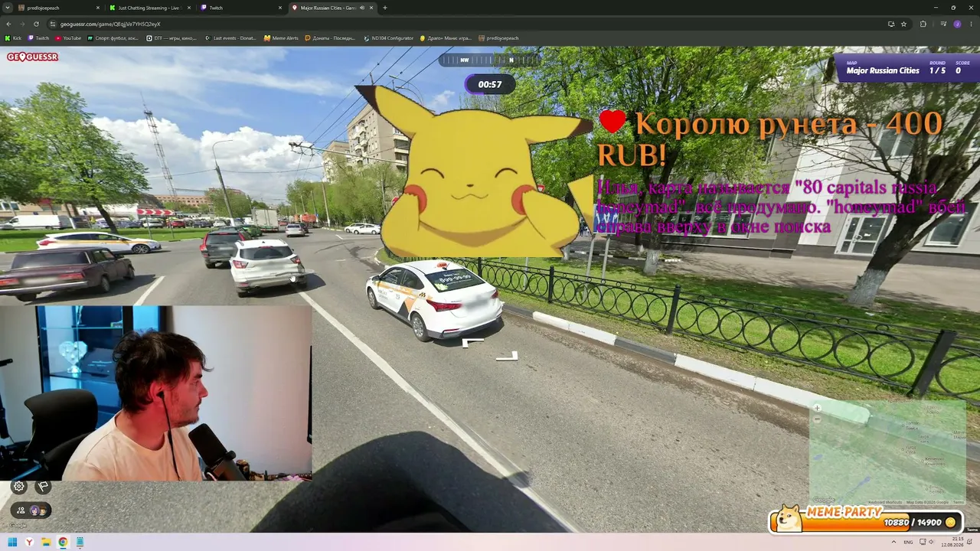Open the media controls button
The height and width of the screenshot is (551, 980).
[x=943, y=24]
